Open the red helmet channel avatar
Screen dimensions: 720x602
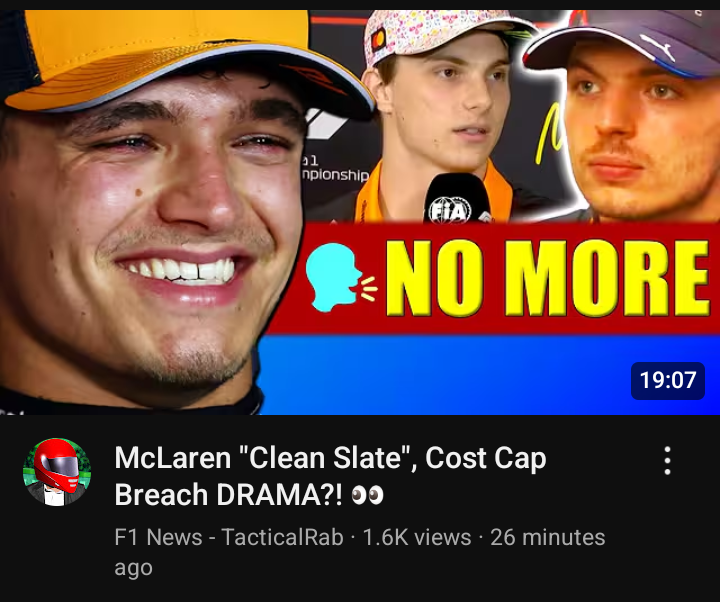57,472
